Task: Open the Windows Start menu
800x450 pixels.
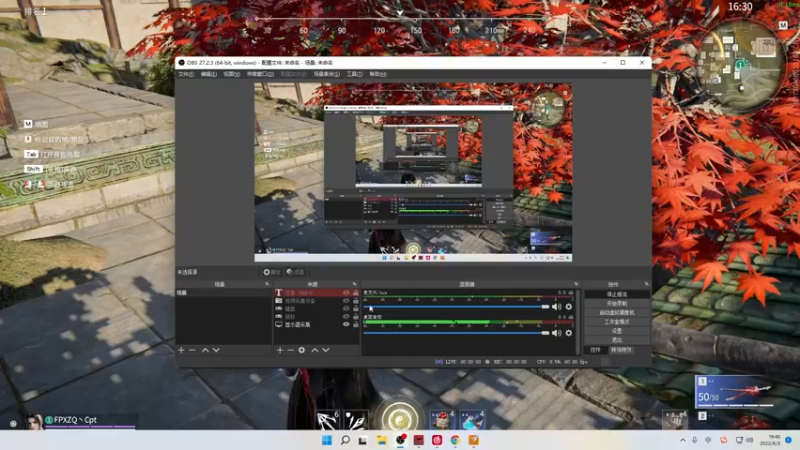Action: [327, 440]
